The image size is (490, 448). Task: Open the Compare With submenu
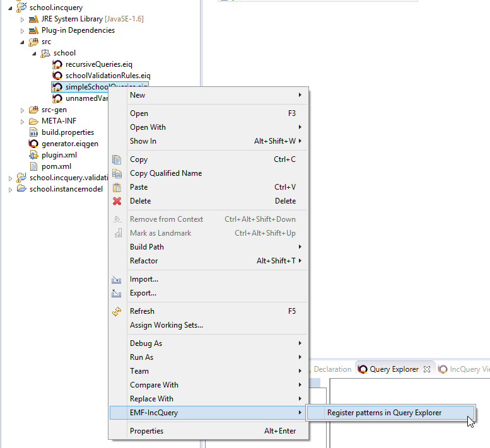tap(209, 385)
